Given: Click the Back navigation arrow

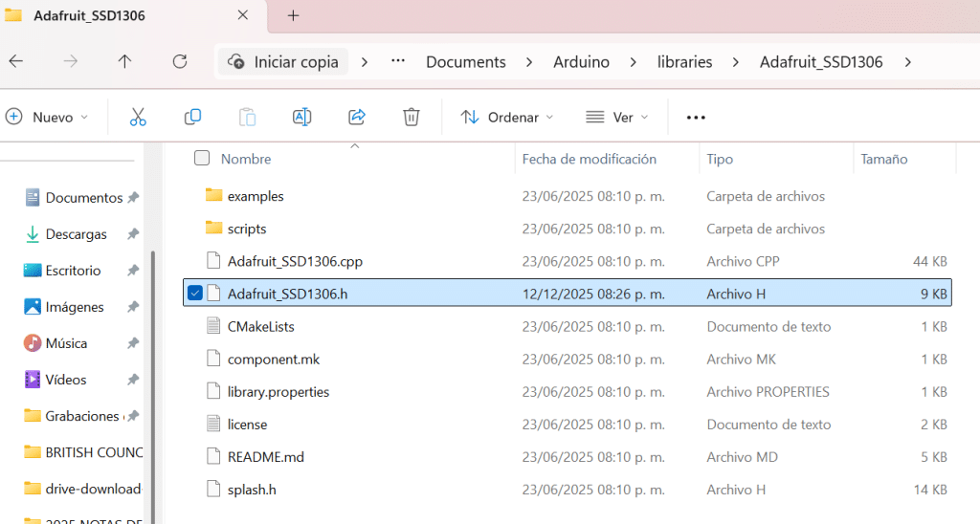Looking at the screenshot, I should click(x=16, y=61).
